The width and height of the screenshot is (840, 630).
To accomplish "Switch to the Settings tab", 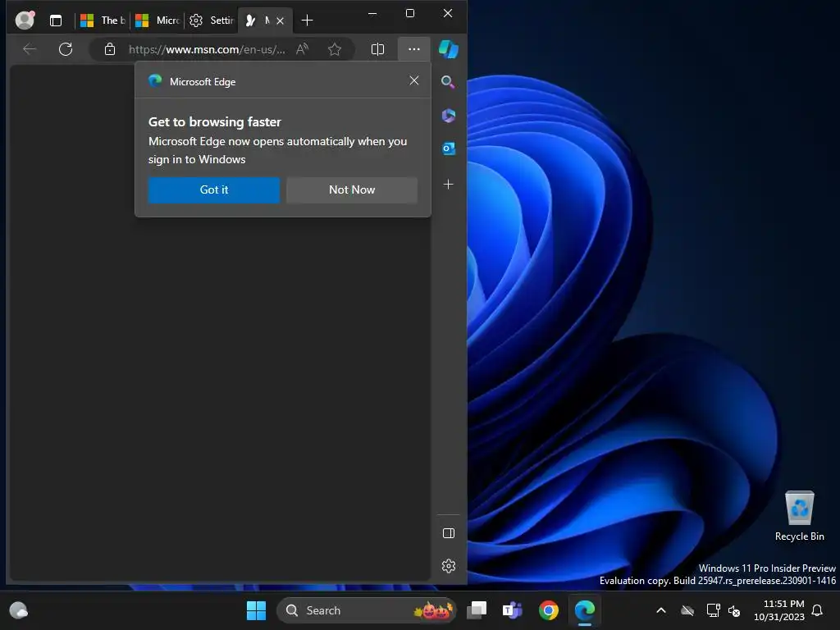I will (x=212, y=21).
